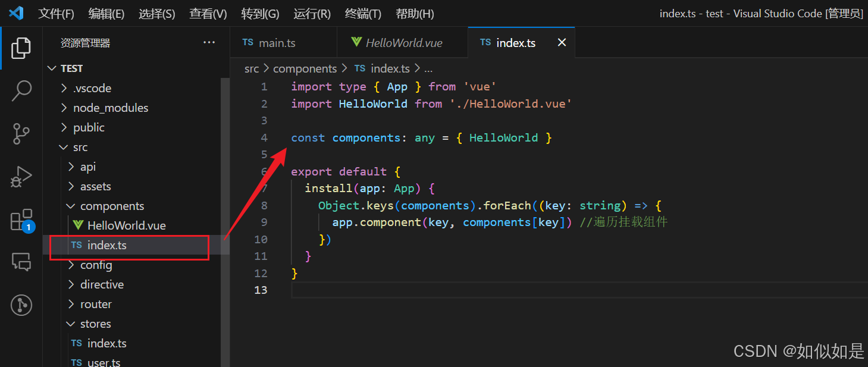The image size is (868, 367).
Task: Click TS icon beside user.ts file
Action: (x=77, y=362)
